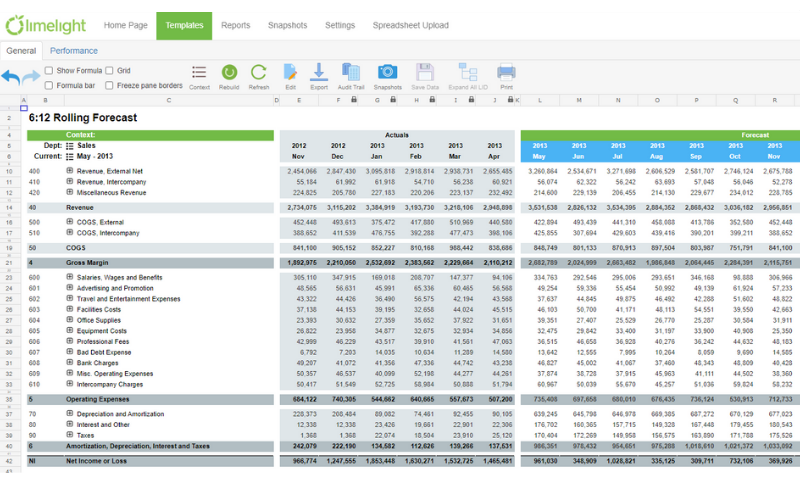Click the Actuals header label
The width and height of the screenshot is (800, 481).
397,135
